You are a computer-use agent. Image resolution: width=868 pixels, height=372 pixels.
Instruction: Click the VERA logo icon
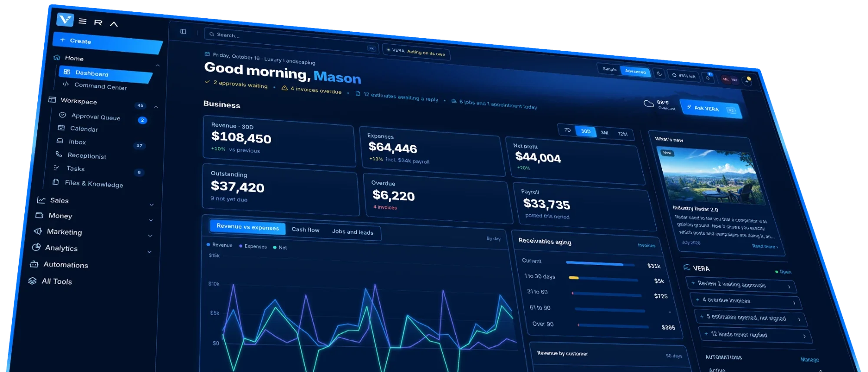(x=66, y=19)
